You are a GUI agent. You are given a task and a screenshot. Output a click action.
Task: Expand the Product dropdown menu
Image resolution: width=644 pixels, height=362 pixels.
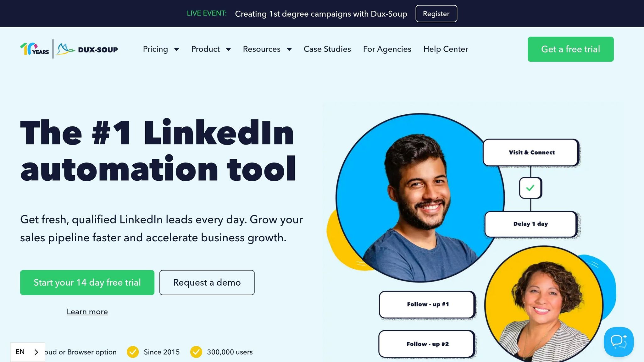click(211, 49)
